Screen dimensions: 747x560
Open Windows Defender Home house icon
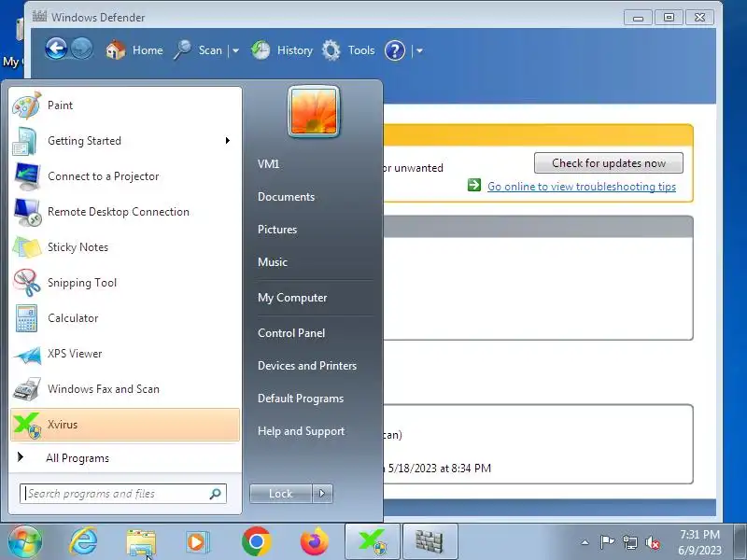[115, 50]
